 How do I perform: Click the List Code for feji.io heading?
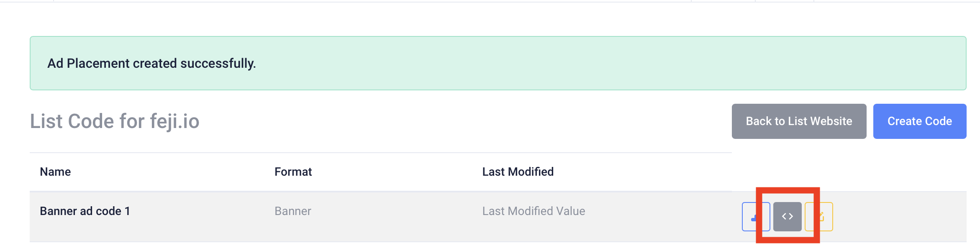pos(114,121)
